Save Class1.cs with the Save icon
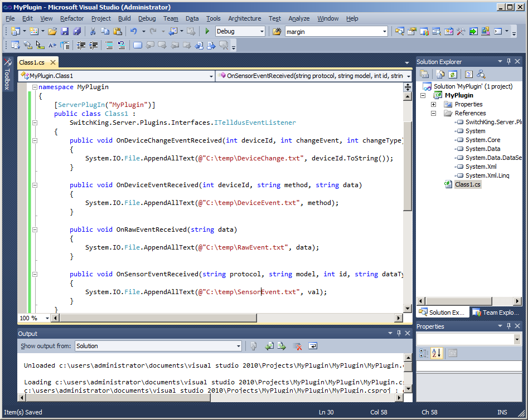Screen dimensions: 528x420 (x=65, y=31)
